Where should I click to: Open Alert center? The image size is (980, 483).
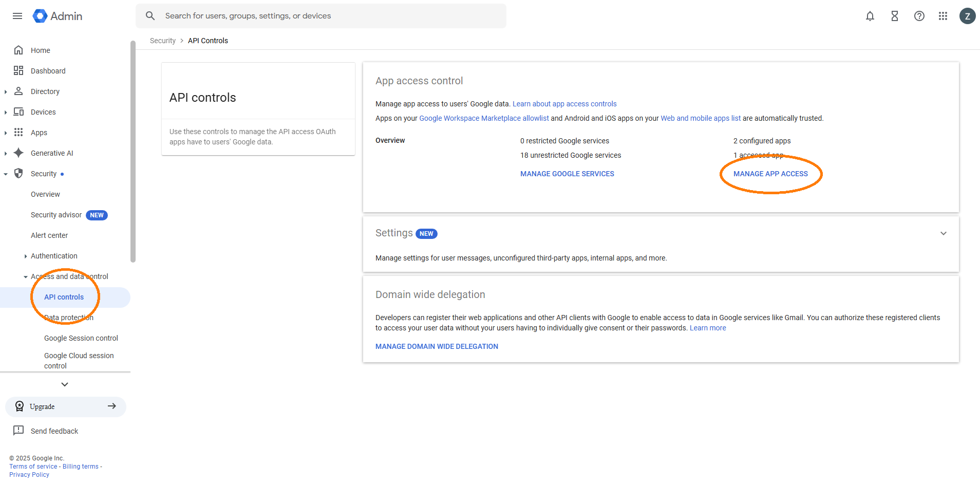click(49, 235)
